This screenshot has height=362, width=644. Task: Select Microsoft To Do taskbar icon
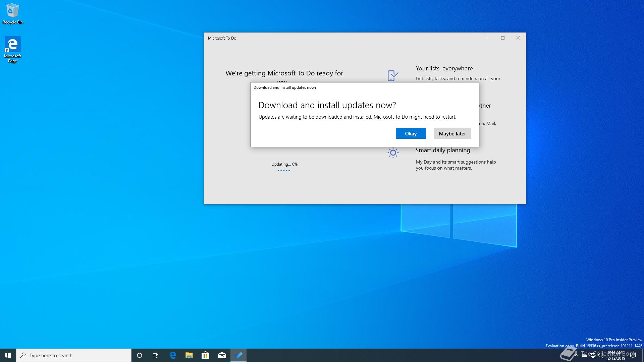tap(238, 355)
